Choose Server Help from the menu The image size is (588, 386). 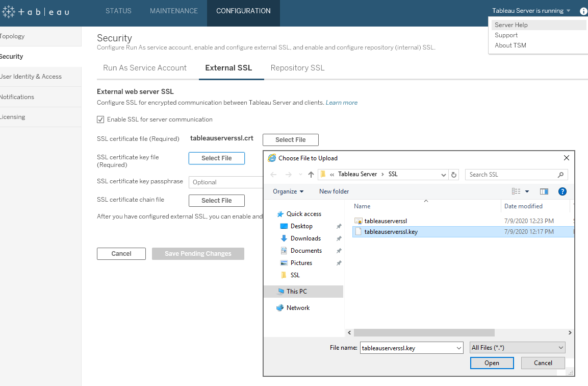539,25
